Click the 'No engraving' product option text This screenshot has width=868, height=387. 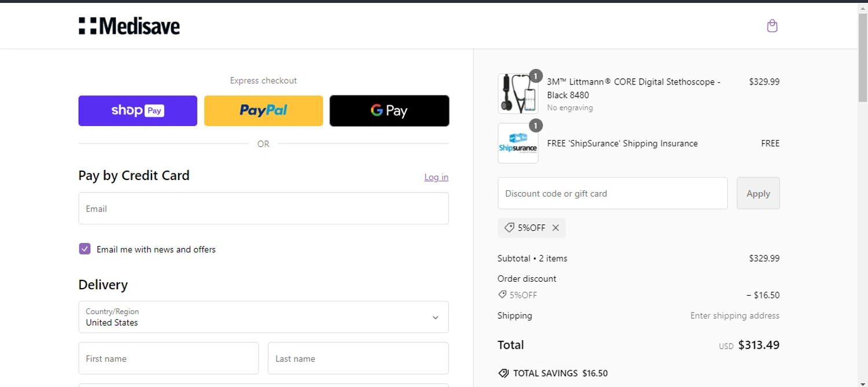pos(570,108)
